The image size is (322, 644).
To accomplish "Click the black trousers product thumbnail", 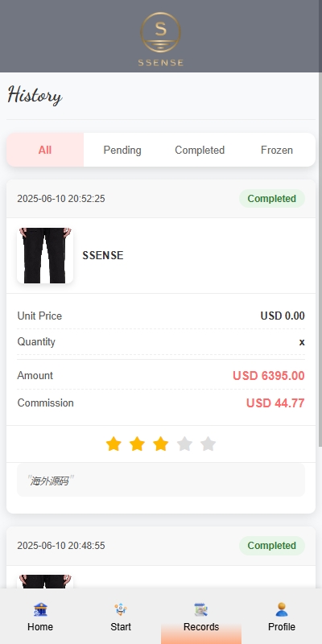I will coord(45,255).
